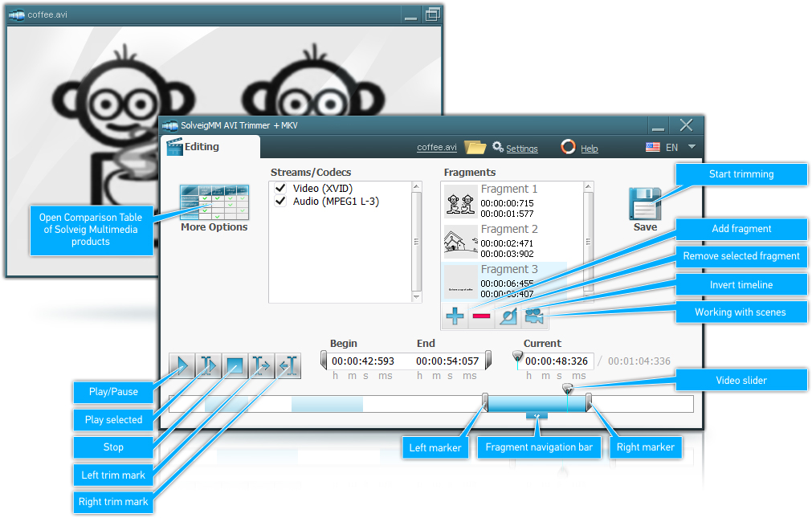Click Streams/Codecs list scroll up arrow

[416, 186]
